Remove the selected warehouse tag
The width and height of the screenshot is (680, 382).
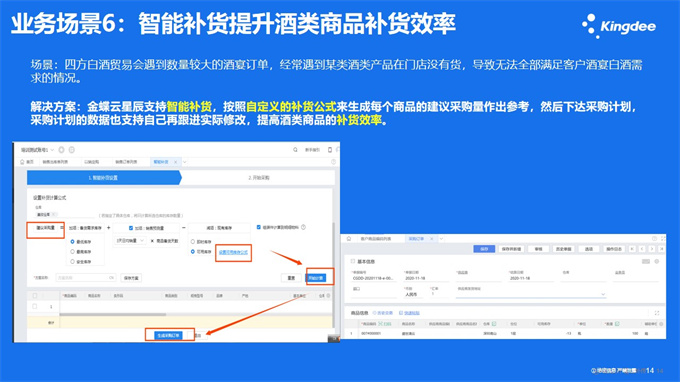pyautogui.click(x=54, y=215)
